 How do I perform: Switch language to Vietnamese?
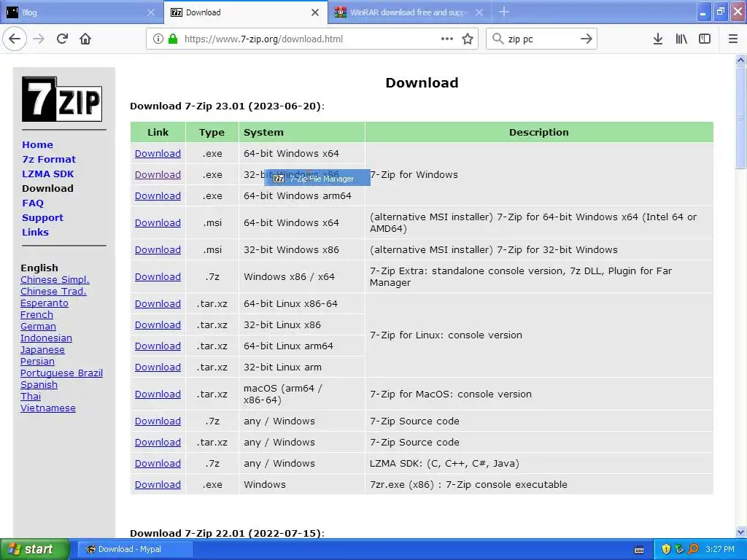47,408
